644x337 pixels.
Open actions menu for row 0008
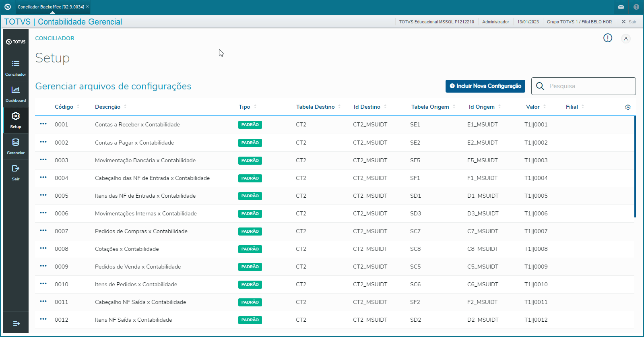pos(43,248)
